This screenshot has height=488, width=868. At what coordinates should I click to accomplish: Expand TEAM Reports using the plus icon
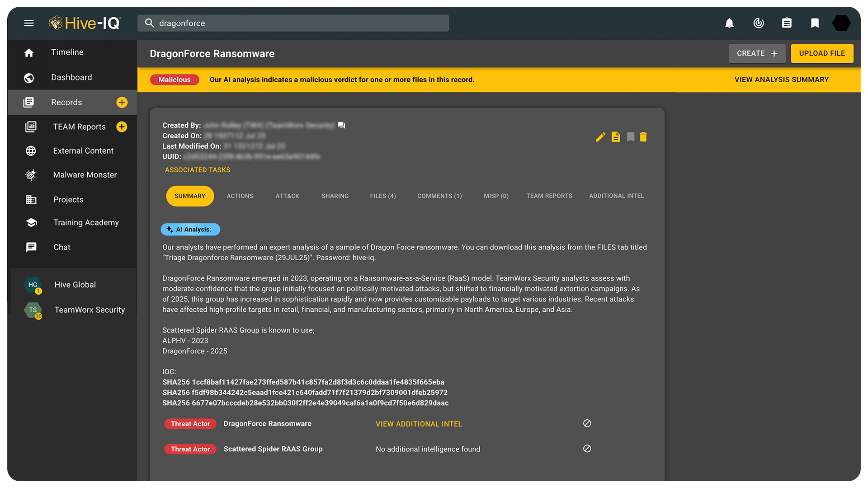tap(122, 127)
